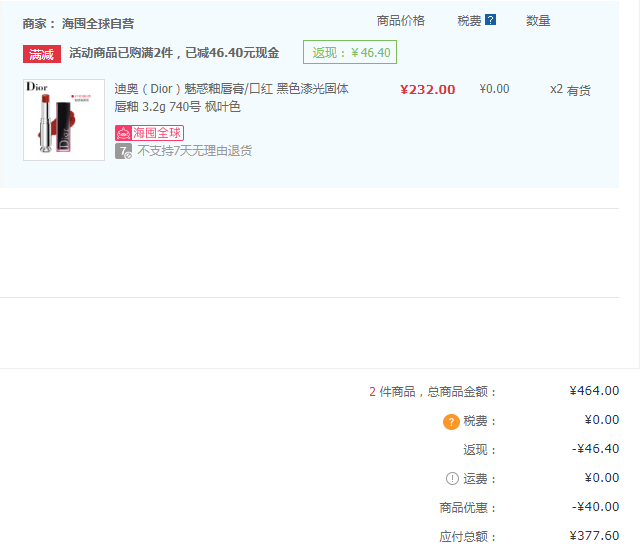Click promotion text 活动商品已购满2件
The height and width of the screenshot is (551, 641).
coord(121,53)
